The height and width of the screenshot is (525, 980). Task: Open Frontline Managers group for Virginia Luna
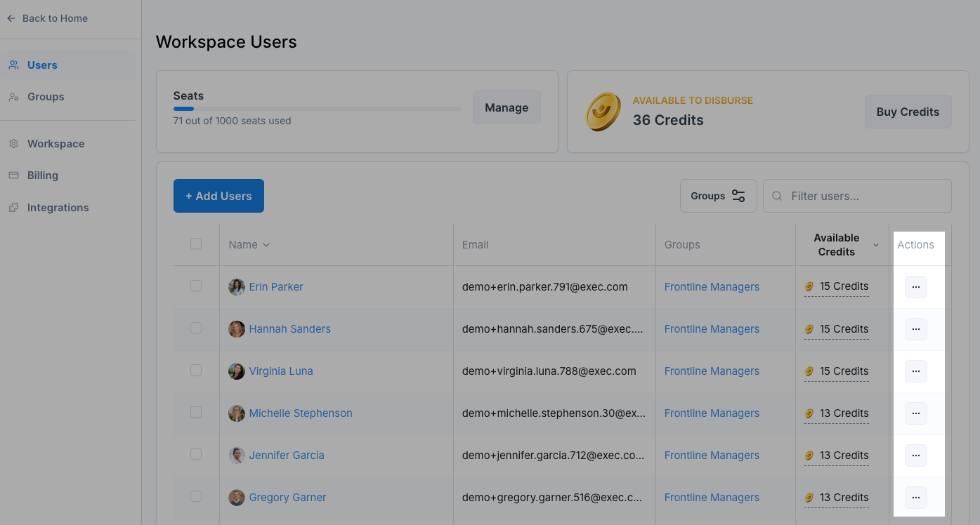[x=712, y=371]
